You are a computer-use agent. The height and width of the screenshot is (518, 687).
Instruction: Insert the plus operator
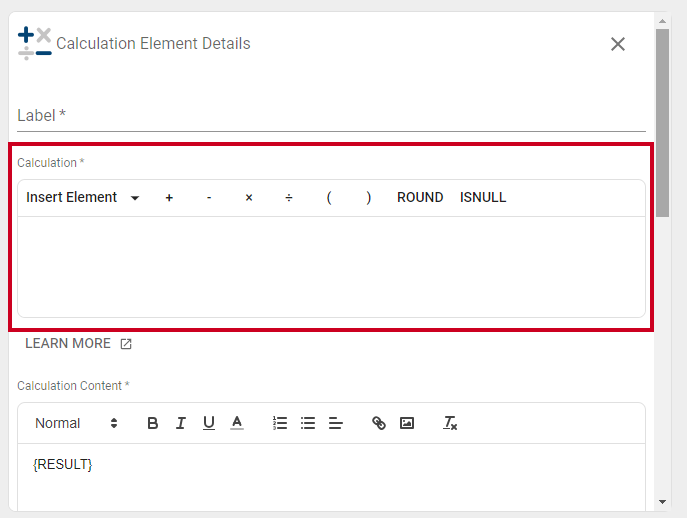click(x=169, y=198)
